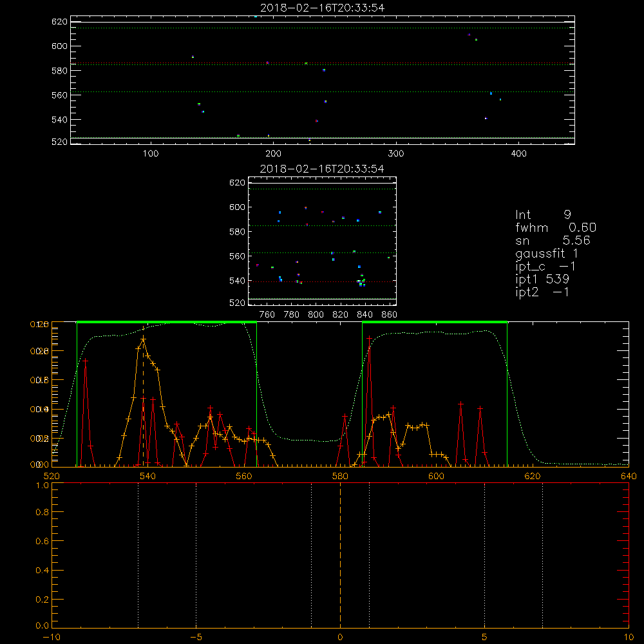
Task: Click y-axis label 0.2 on bottom plot
Action: 43,600
